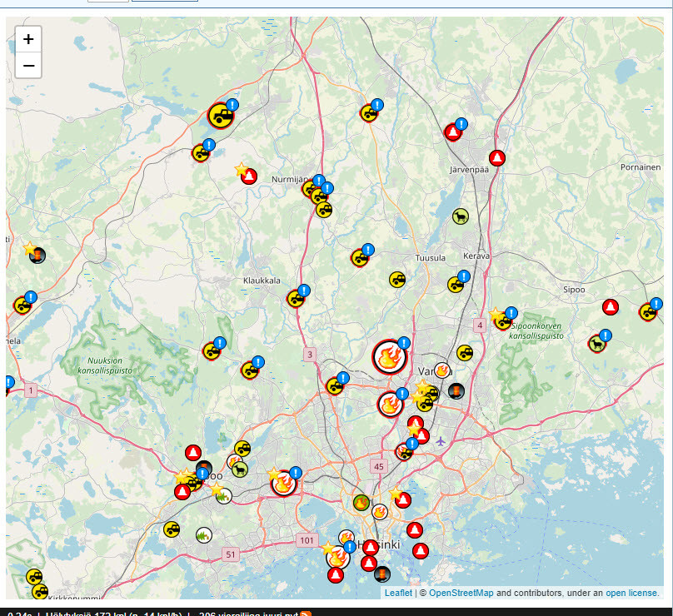The width and height of the screenshot is (673, 616).
Task: Select the car accident marker at right map edge
Action: pyautogui.click(x=648, y=312)
